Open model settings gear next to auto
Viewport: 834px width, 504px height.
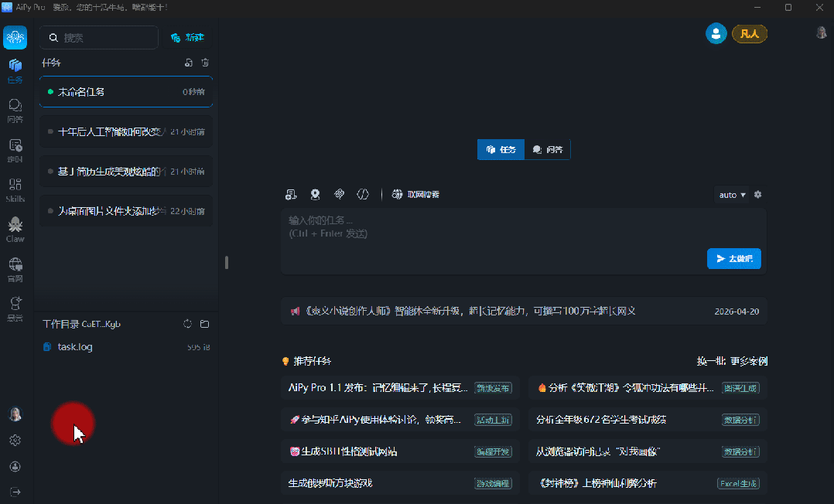pos(758,195)
